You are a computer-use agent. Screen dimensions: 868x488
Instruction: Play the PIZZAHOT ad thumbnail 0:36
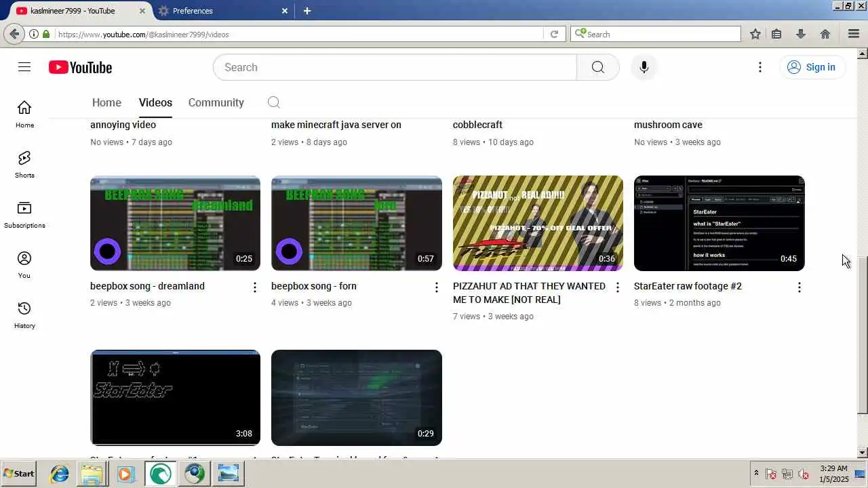[538, 223]
